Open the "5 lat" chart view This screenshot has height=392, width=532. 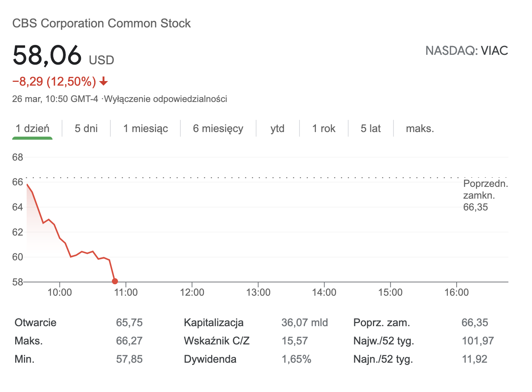371,129
